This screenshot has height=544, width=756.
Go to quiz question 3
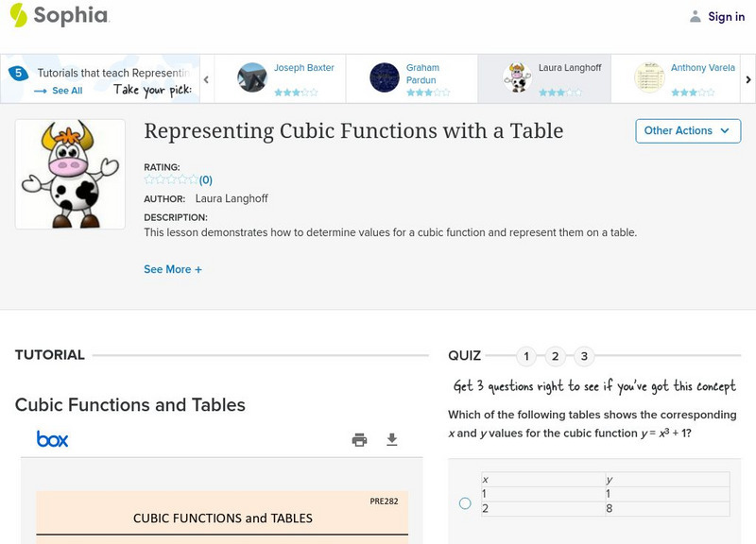click(584, 356)
